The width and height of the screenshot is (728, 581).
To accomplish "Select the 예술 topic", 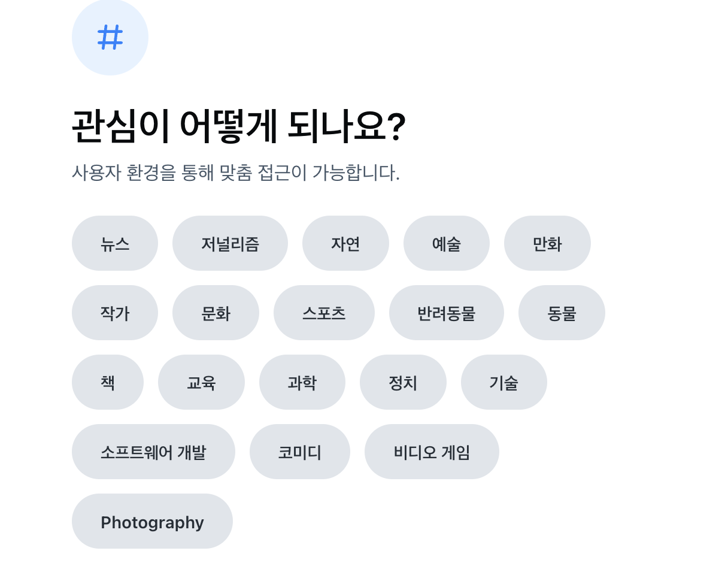I will point(447,243).
